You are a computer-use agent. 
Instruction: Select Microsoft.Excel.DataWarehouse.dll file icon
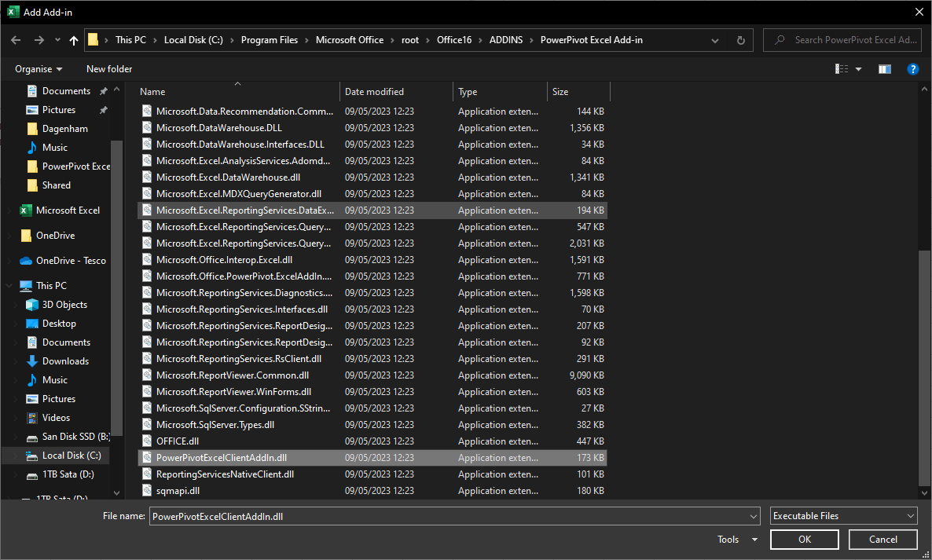[147, 178]
